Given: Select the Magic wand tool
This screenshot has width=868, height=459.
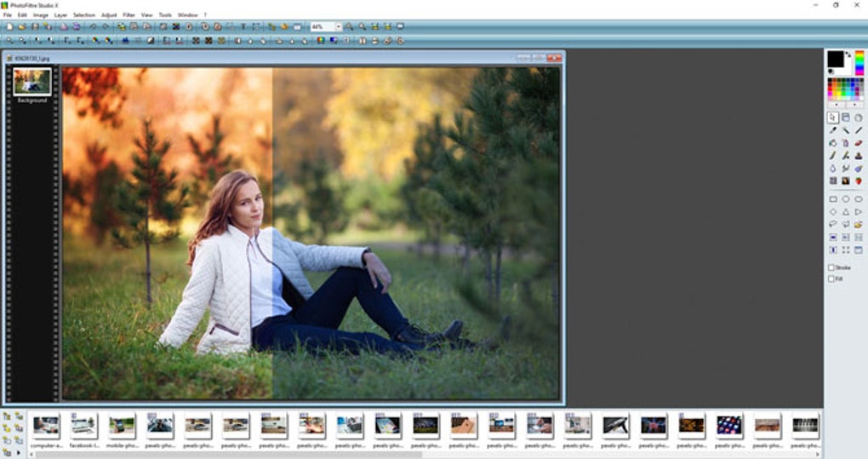Looking at the screenshot, I should pos(846,130).
